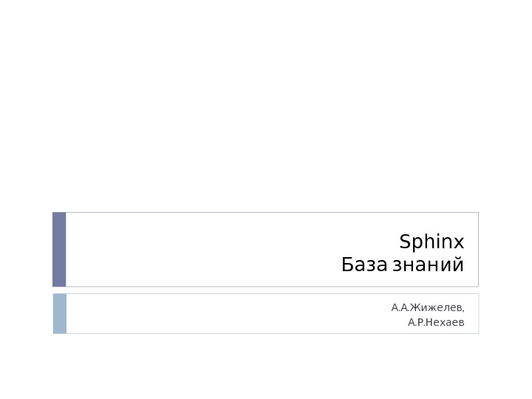Select the author name "А.Р.Нехаев"
532x399 pixels.
pos(436,323)
